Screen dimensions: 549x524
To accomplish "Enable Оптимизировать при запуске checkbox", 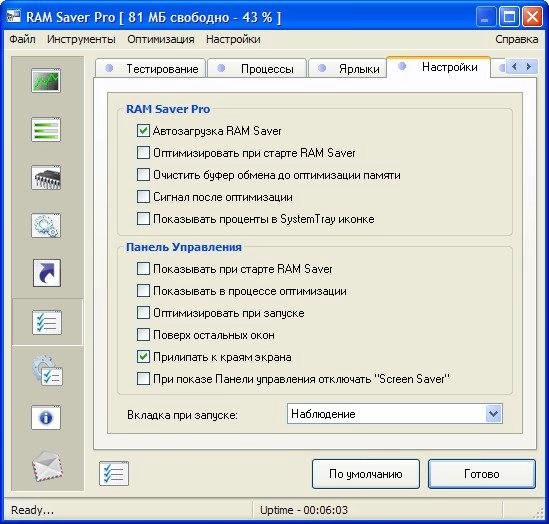I will [x=143, y=313].
